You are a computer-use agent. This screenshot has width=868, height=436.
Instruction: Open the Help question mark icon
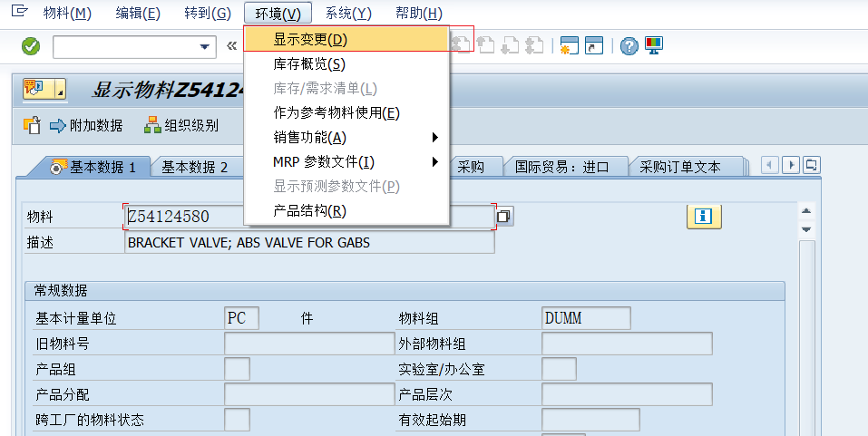(629, 46)
